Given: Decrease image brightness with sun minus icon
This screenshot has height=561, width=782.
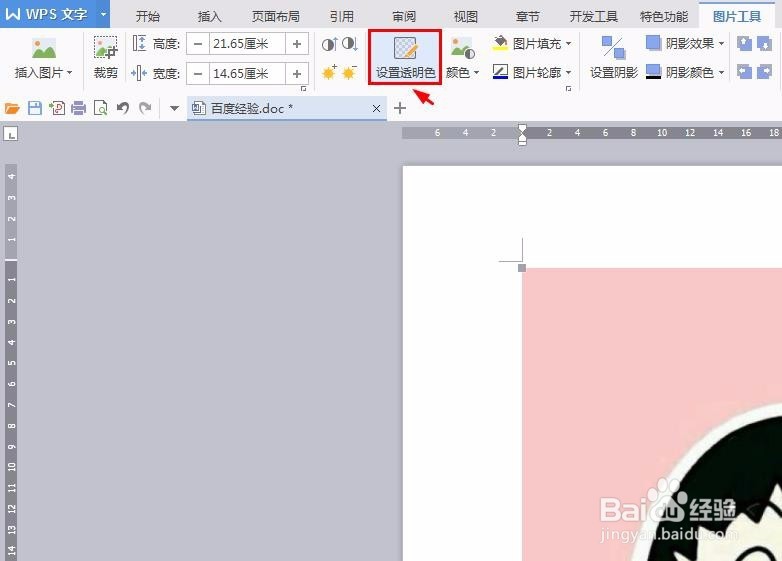Looking at the screenshot, I should pyautogui.click(x=350, y=73).
